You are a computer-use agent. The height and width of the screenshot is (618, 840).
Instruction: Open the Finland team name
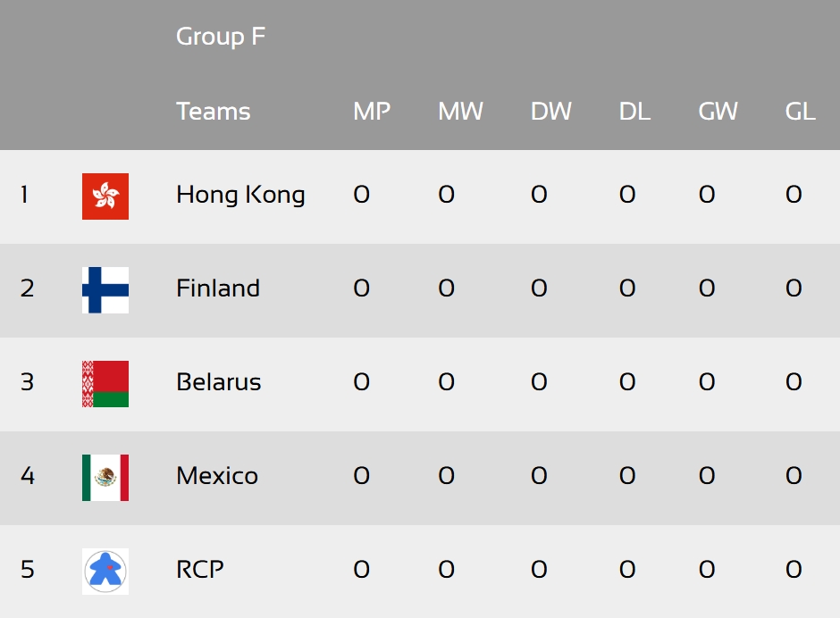218,288
